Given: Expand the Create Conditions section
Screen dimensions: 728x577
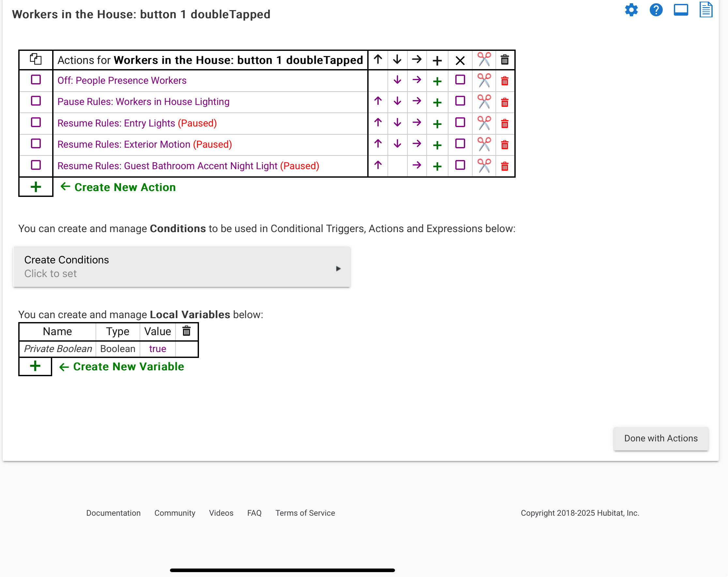Looking at the screenshot, I should pyautogui.click(x=182, y=267).
